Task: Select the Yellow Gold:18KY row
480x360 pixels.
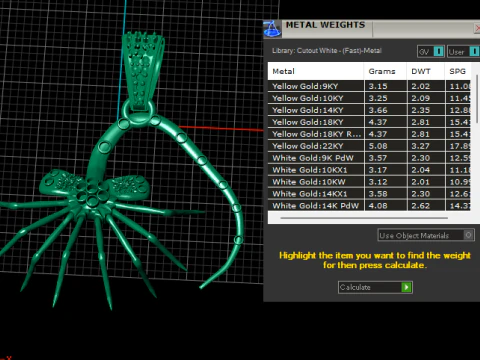Action: point(369,122)
